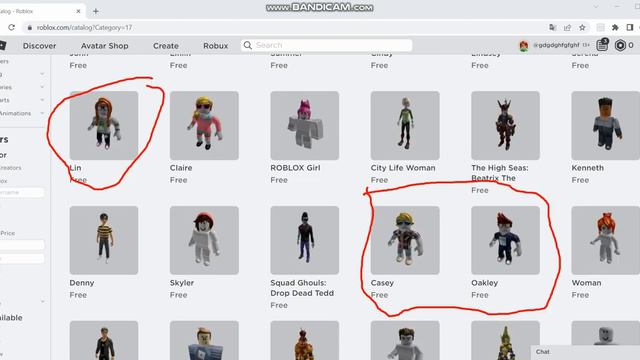Click the Skyler item name link
The width and height of the screenshot is (640, 360).
(x=182, y=283)
